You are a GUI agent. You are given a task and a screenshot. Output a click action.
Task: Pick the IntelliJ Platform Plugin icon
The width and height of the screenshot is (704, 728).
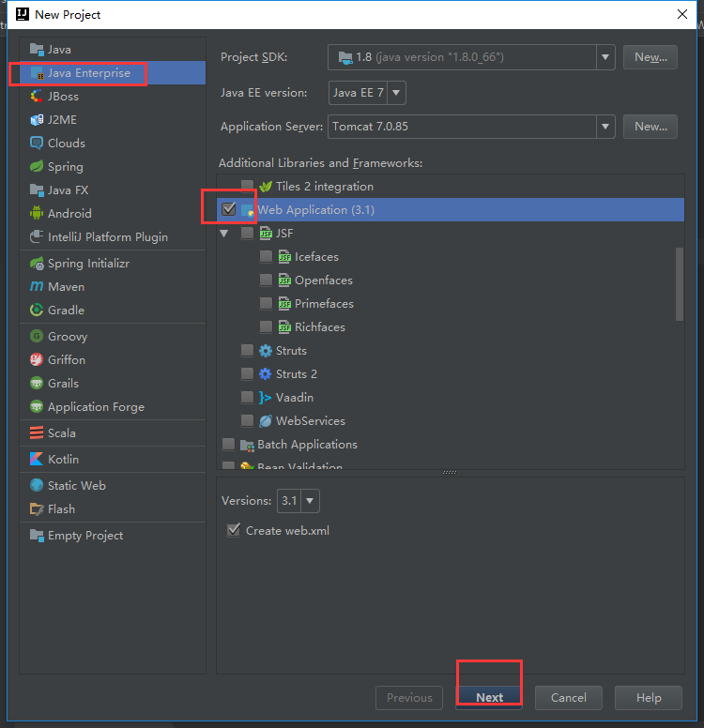pyautogui.click(x=37, y=236)
